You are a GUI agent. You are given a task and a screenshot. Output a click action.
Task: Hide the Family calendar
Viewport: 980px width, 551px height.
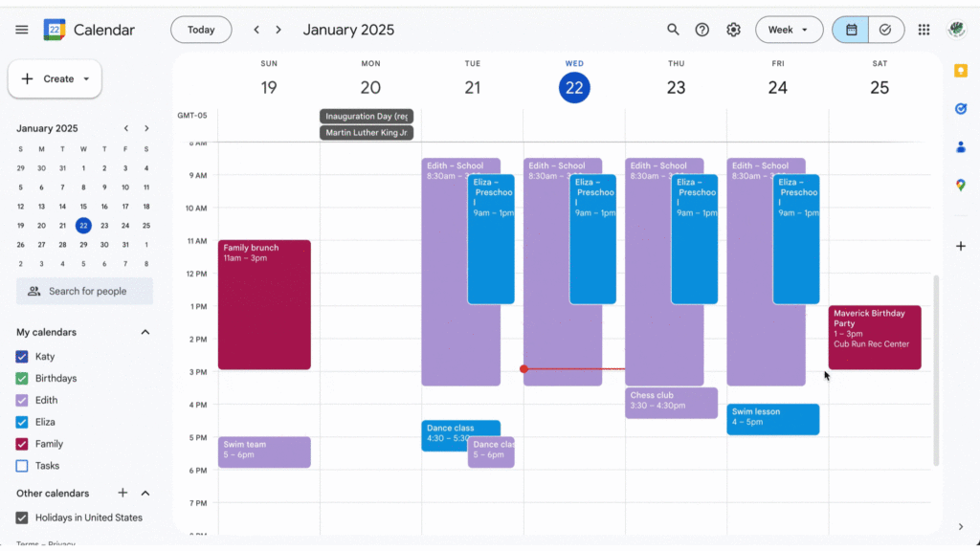(x=22, y=444)
